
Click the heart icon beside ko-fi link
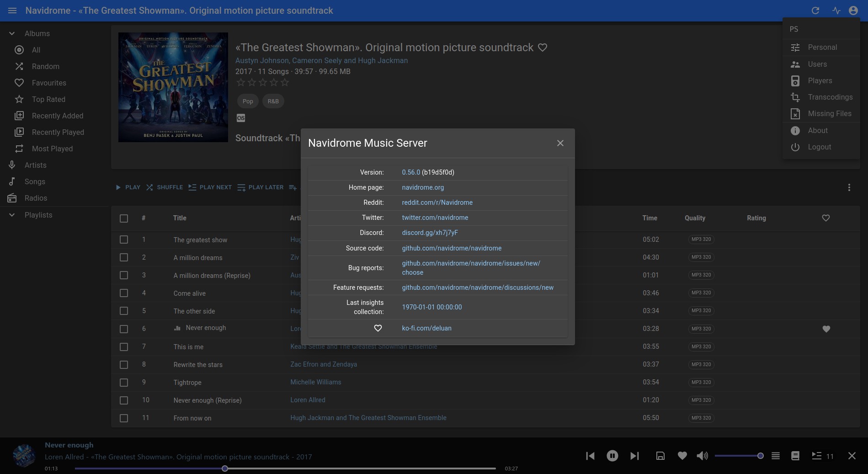pos(378,328)
